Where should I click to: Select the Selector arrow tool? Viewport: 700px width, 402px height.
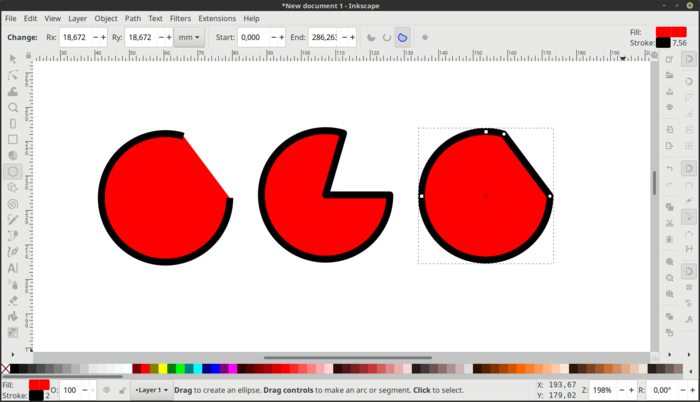[12, 59]
